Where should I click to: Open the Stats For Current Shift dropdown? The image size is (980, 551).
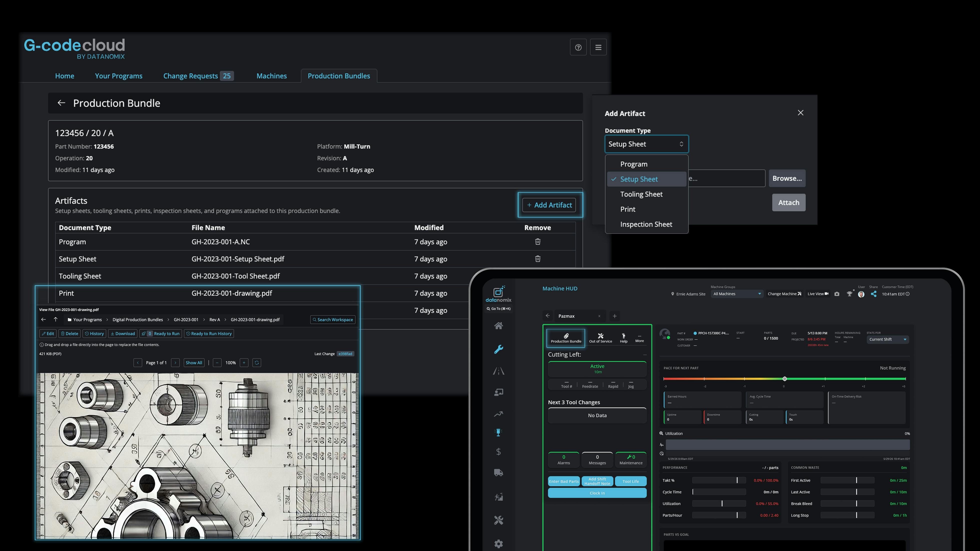tap(888, 339)
